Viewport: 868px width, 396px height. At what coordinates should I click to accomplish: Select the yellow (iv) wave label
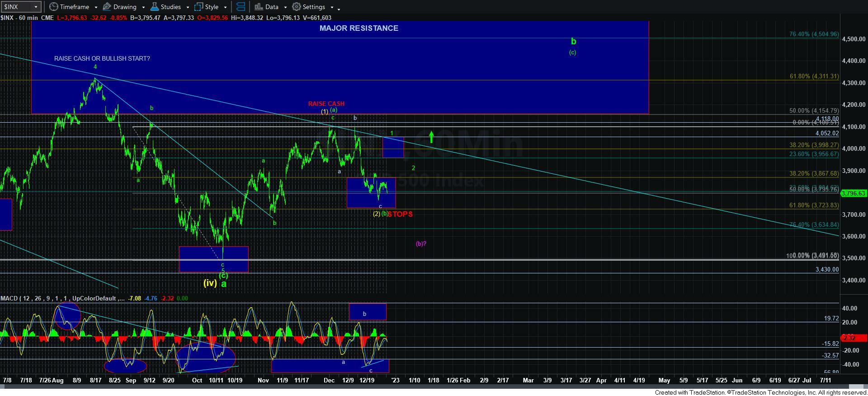coord(210,283)
